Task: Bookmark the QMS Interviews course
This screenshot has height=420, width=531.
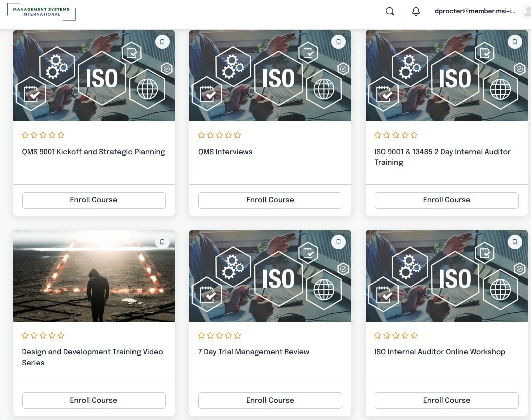Action: coord(338,42)
